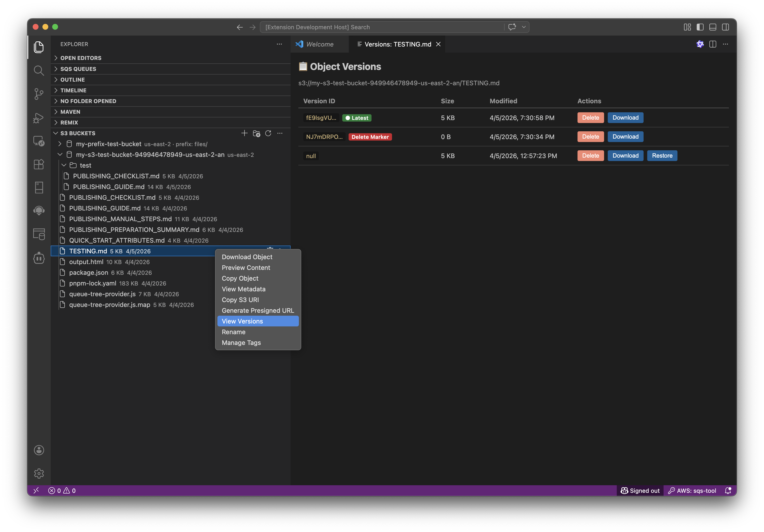Viewport: 764px width, 532px height.
Task: Download the Latest version
Action: [625, 118]
